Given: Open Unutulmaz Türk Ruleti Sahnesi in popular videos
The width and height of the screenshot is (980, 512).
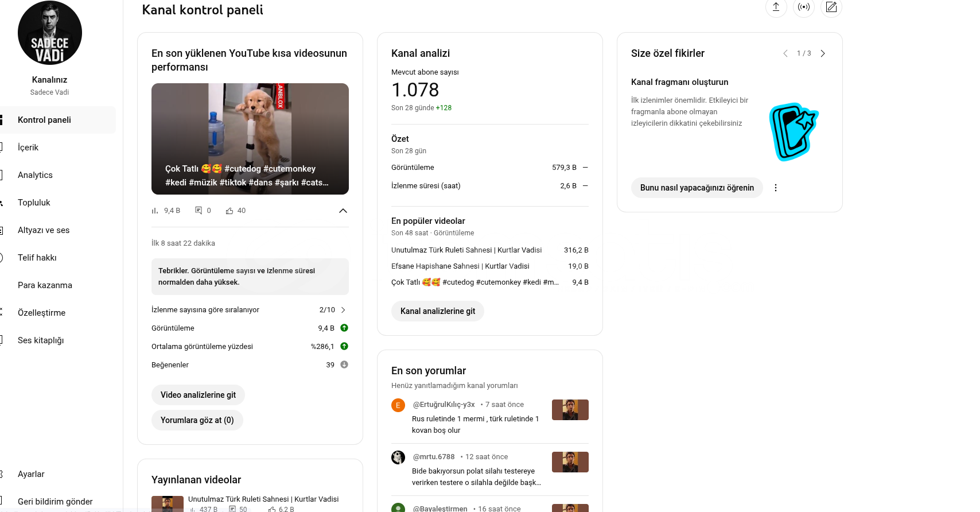Looking at the screenshot, I should tap(466, 250).
